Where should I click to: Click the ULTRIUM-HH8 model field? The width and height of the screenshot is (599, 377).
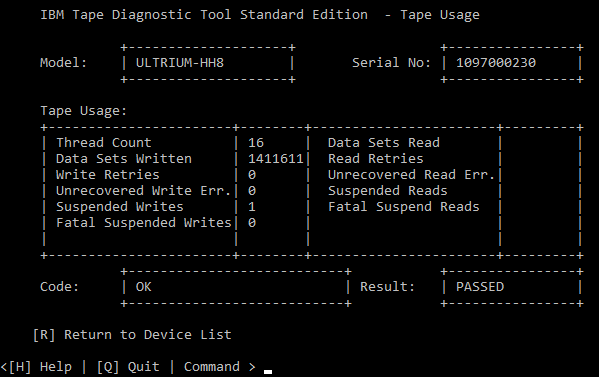[x=207, y=63]
